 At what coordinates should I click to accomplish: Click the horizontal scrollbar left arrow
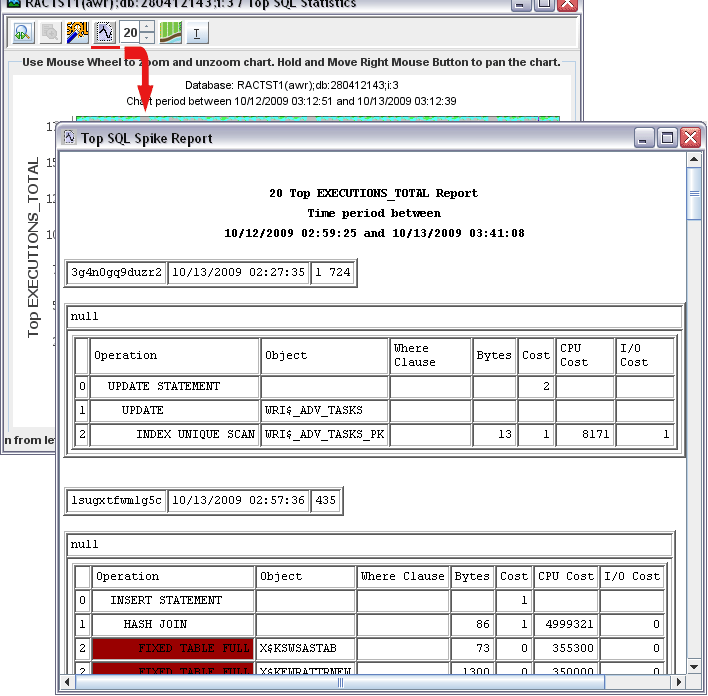pyautogui.click(x=66, y=683)
